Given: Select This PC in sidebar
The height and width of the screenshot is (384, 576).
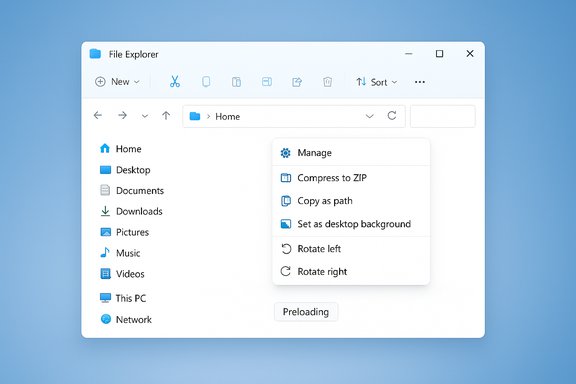Looking at the screenshot, I should click(x=123, y=298).
